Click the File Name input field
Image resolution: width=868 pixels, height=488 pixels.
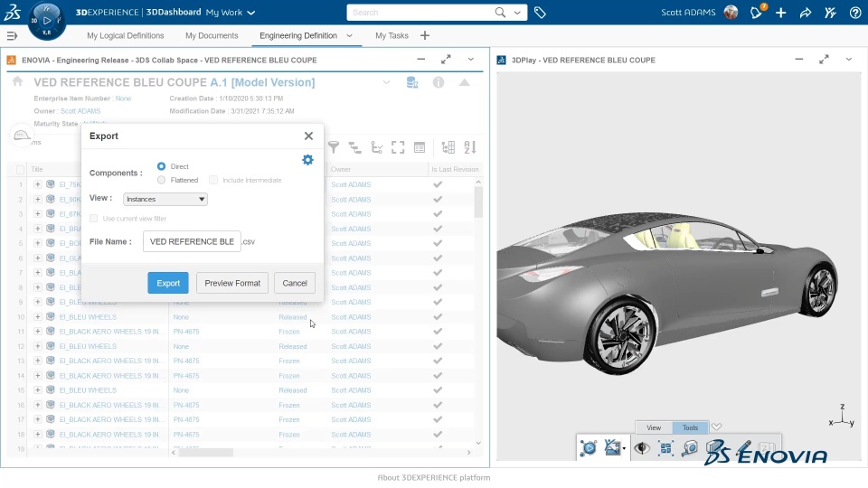192,241
